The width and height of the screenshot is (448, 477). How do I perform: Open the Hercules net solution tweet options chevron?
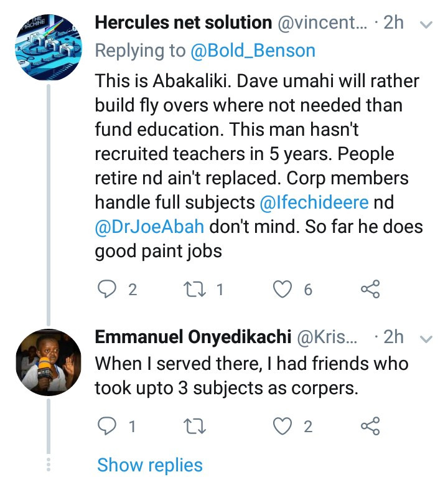426,24
